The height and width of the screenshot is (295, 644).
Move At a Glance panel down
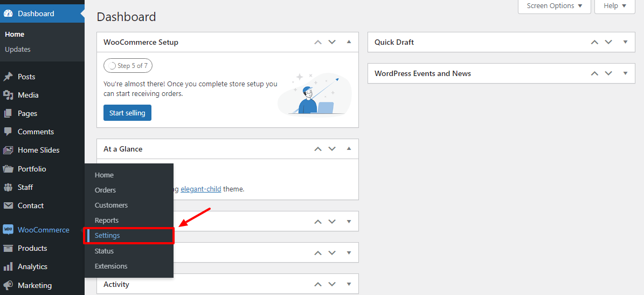tap(332, 149)
